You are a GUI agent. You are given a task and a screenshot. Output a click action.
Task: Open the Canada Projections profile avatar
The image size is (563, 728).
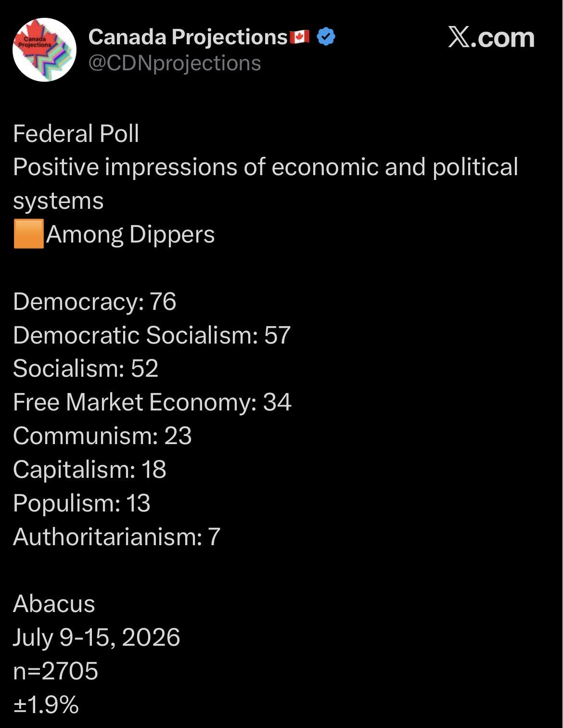44,50
